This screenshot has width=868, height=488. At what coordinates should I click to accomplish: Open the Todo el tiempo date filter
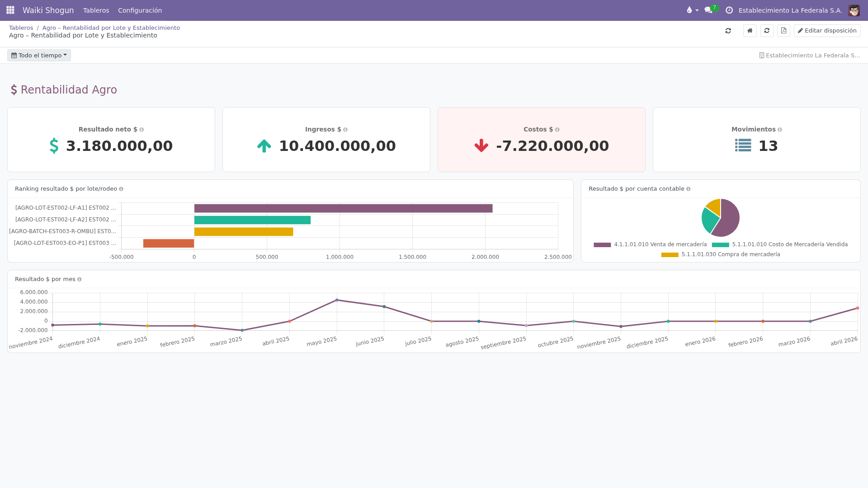pyautogui.click(x=39, y=55)
